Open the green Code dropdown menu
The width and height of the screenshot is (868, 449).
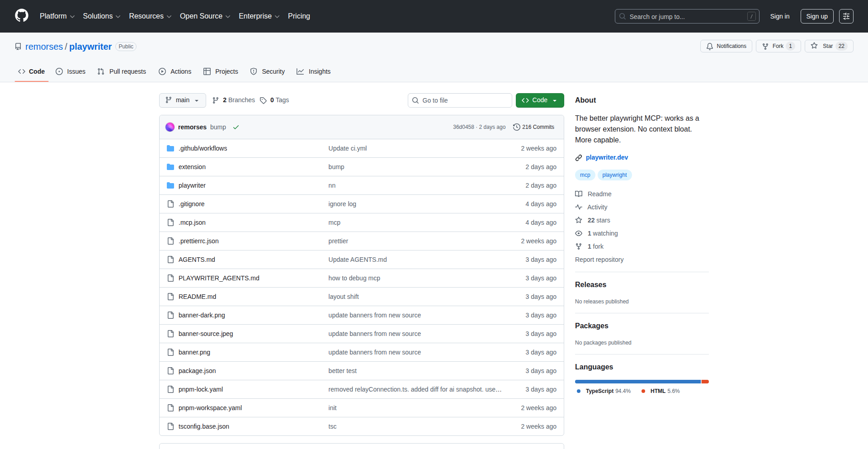point(539,100)
